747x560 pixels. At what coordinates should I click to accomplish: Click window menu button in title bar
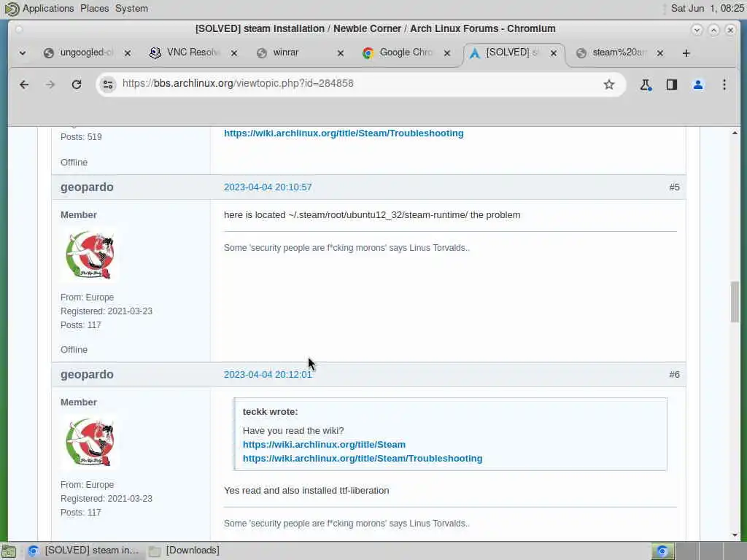tap(19, 29)
